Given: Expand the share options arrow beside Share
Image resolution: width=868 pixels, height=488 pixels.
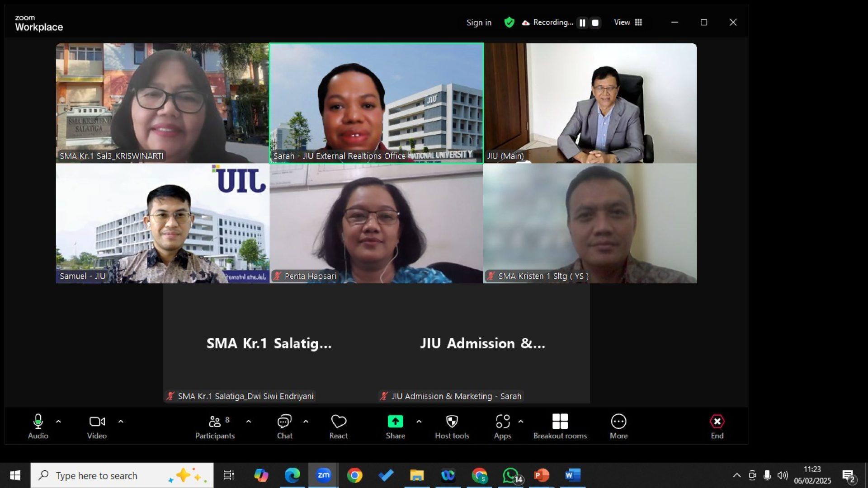Looking at the screenshot, I should [x=419, y=421].
